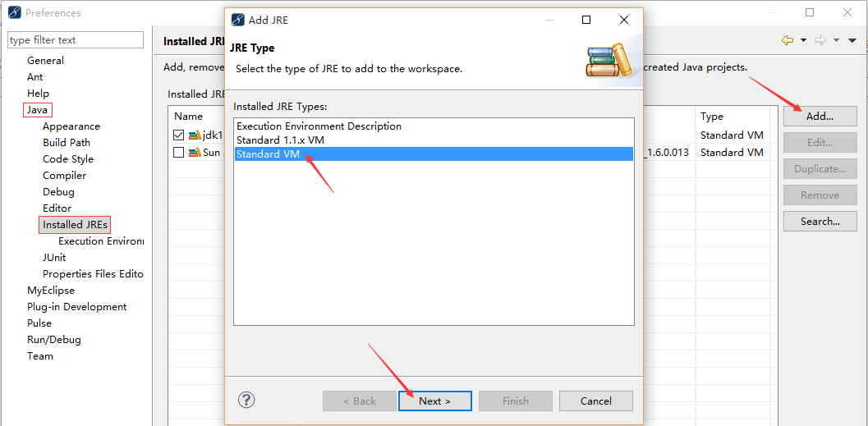The height and width of the screenshot is (426, 868).
Task: Click the jdk library icon in JRE table
Action: pos(194,135)
